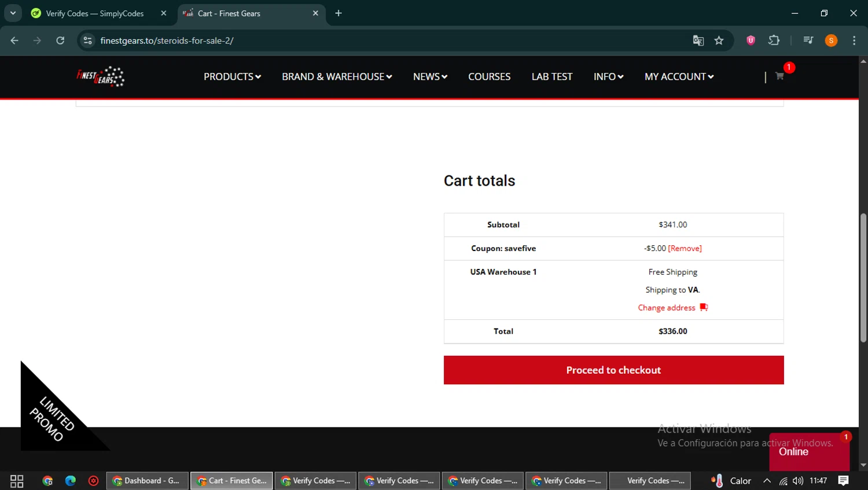Click the Cart totals heading
868x490 pixels.
(479, 180)
